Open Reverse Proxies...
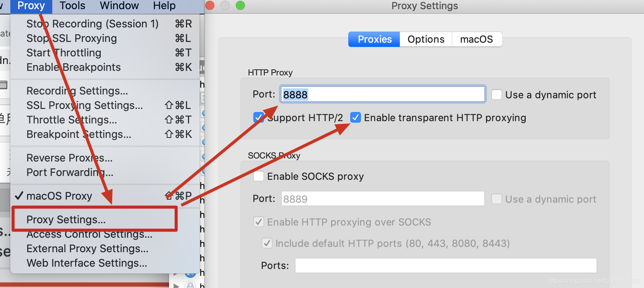Image resolution: width=644 pixels, height=288 pixels. 105,158
